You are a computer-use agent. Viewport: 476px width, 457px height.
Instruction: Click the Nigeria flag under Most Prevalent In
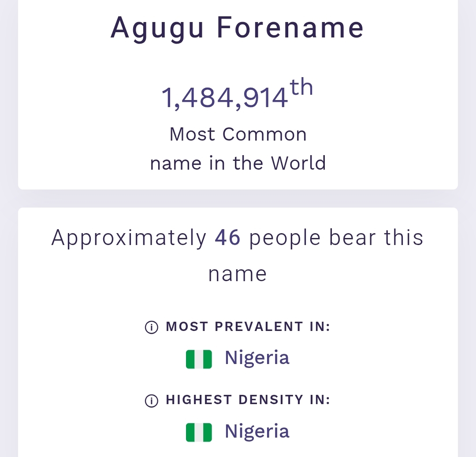(x=199, y=359)
